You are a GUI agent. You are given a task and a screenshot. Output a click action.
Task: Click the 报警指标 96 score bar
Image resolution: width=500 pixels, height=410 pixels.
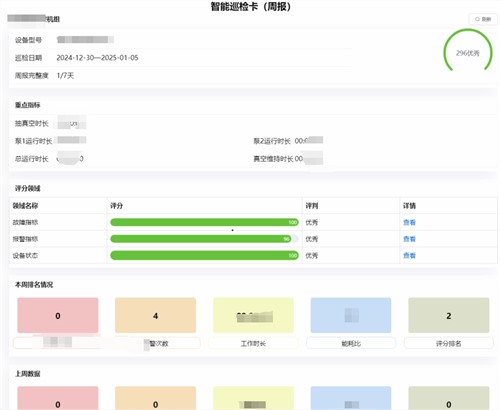click(204, 239)
